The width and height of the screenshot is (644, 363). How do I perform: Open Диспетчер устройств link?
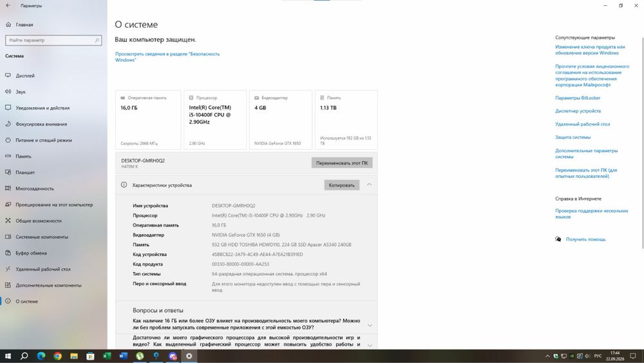[578, 111]
